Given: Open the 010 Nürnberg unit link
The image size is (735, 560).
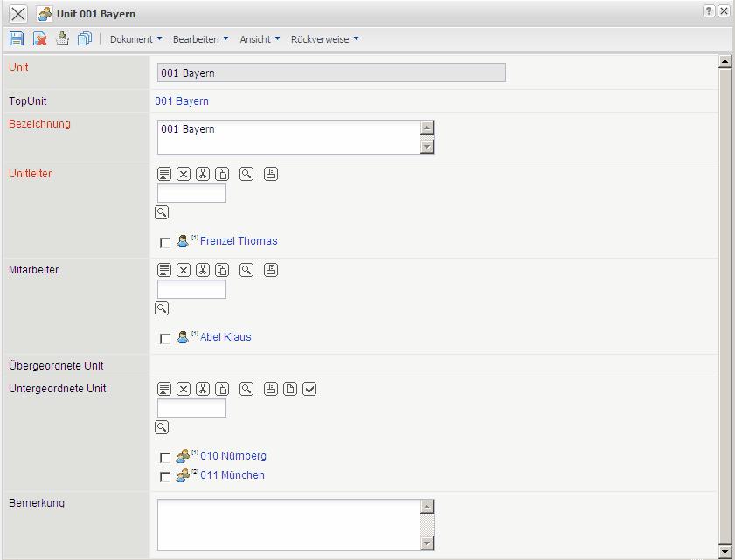Looking at the screenshot, I should 233,456.
